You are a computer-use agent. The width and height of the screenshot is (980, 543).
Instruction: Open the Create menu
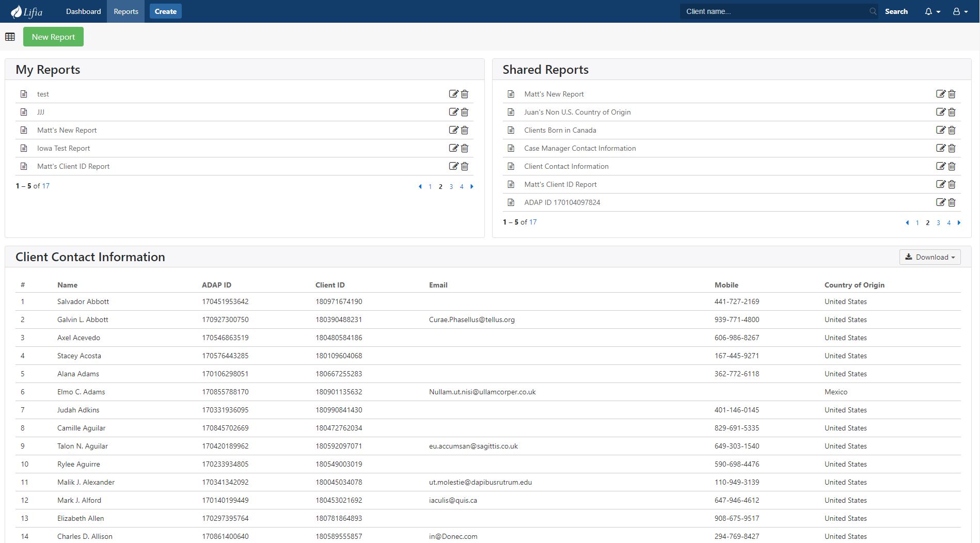(166, 11)
